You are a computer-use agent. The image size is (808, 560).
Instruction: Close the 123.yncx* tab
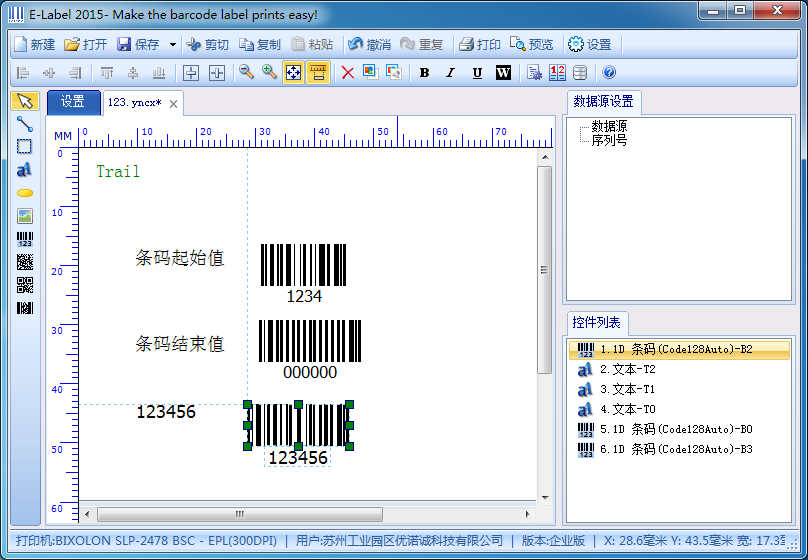coord(174,104)
